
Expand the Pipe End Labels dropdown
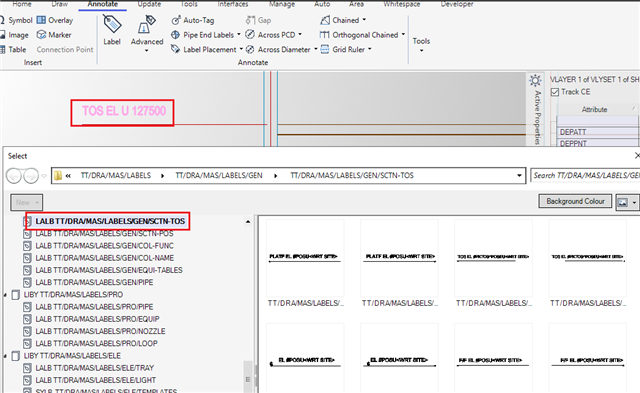(x=239, y=35)
